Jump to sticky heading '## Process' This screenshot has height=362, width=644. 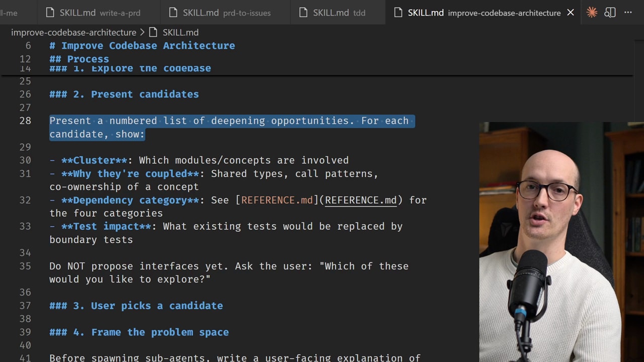click(x=79, y=59)
